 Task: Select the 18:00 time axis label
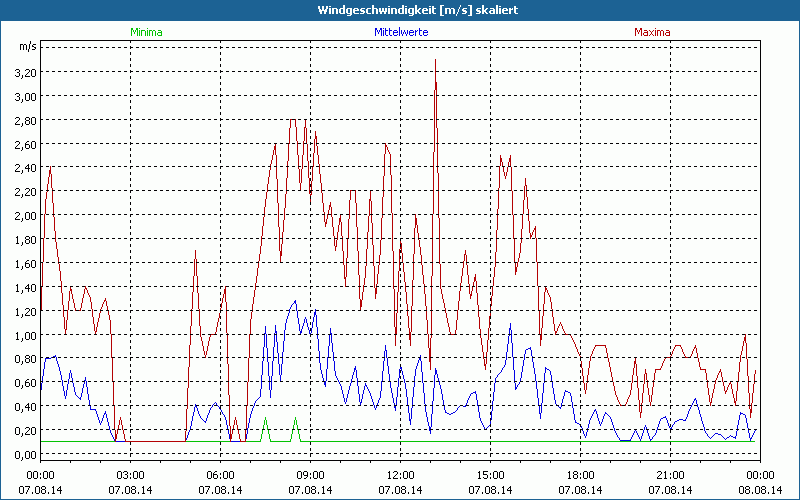tap(580, 475)
